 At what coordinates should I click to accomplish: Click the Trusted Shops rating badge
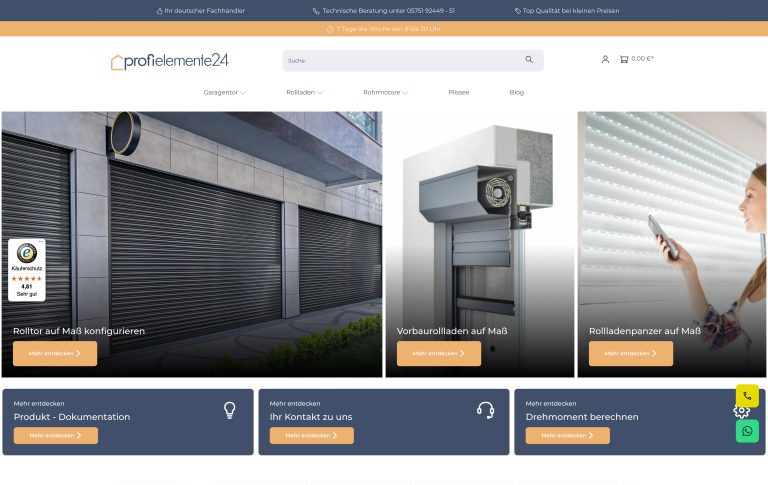click(x=26, y=270)
